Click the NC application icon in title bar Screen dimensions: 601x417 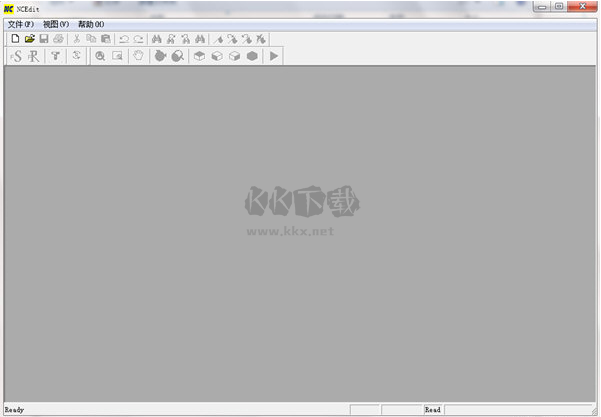[8, 9]
